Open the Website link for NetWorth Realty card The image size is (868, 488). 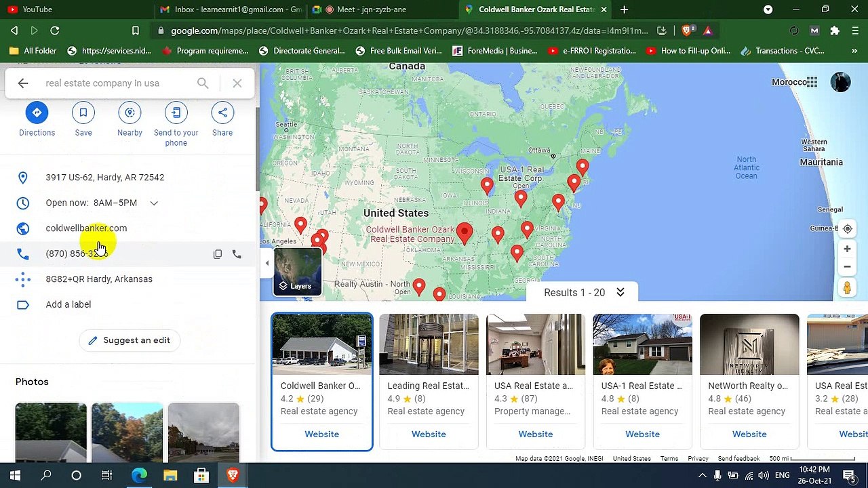pyautogui.click(x=749, y=434)
